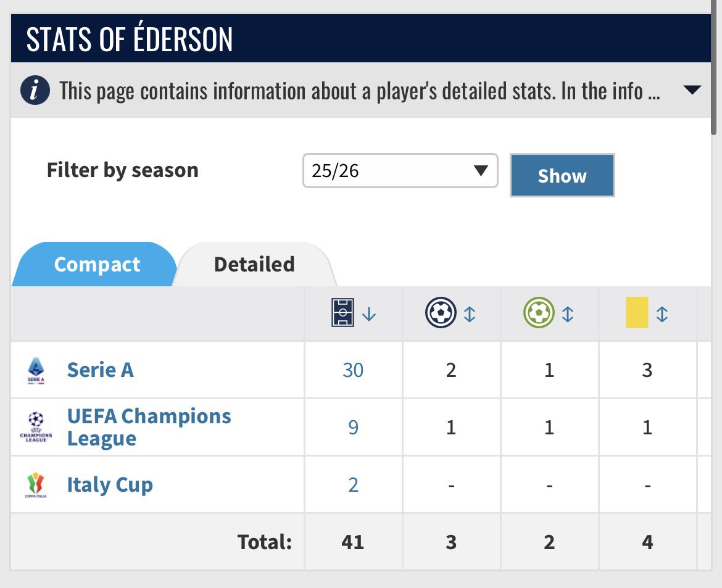Open the UEFA Champions League link
Screen dimensions: 722x588
[149, 427]
